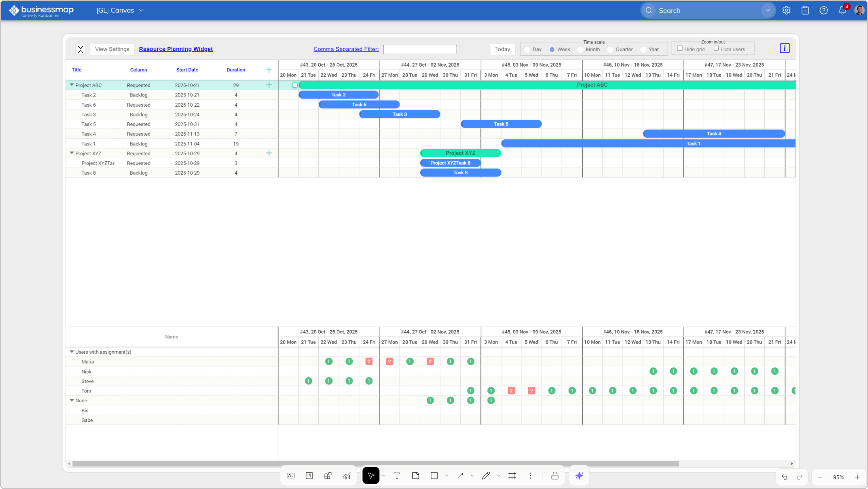
Task: Click the Undo icon at bottom right
Action: pos(784,477)
